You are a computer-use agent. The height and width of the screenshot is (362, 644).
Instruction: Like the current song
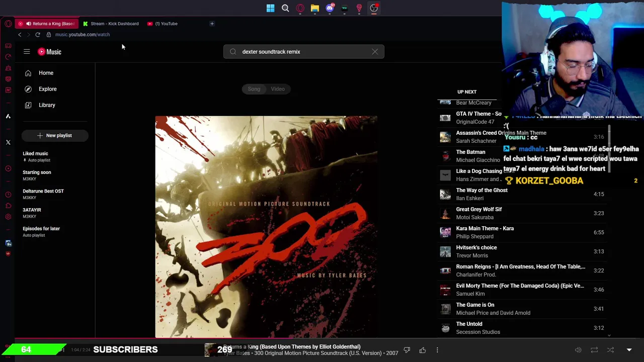(423, 350)
